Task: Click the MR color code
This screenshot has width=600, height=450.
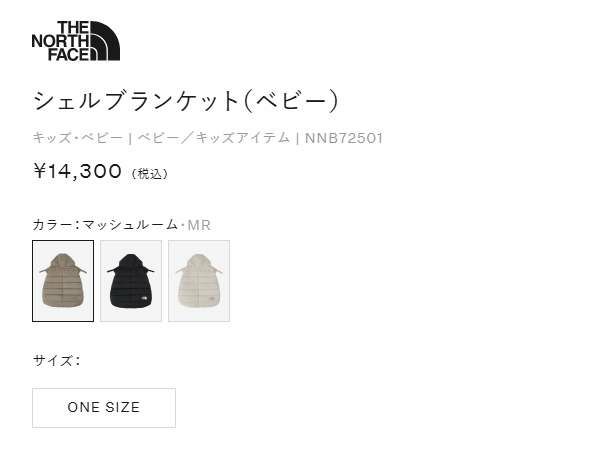Action: click(199, 225)
